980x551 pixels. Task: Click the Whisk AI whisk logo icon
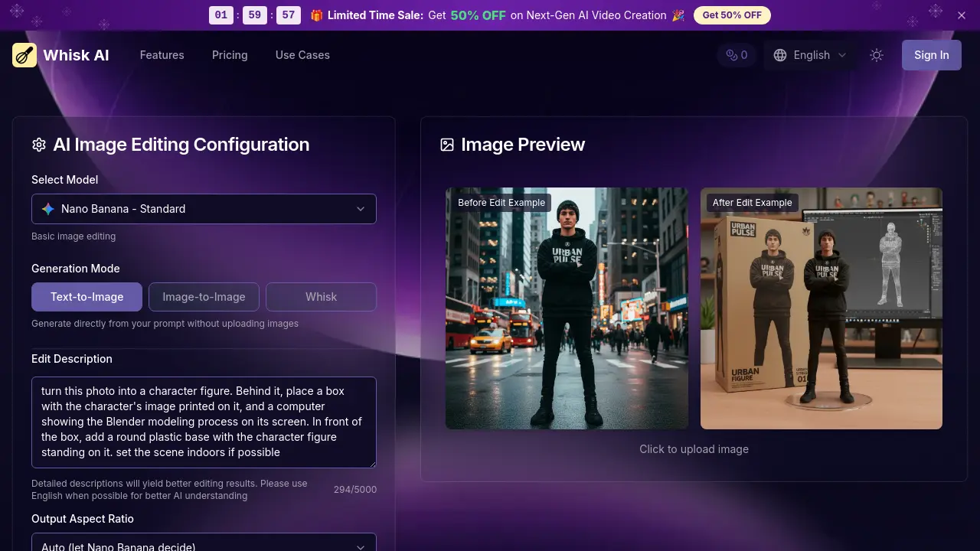coord(24,55)
